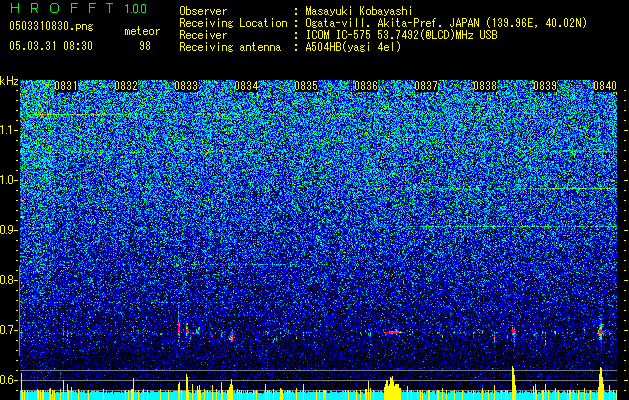The width and height of the screenshot is (629, 400).
Task: Click the wide yellow power peak under 0836
Action: coord(392,388)
